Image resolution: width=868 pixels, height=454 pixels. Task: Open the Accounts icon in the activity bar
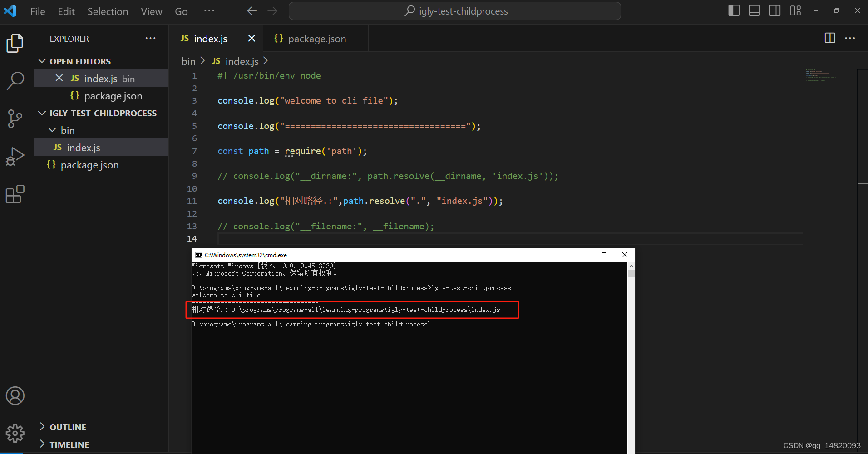tap(15, 395)
